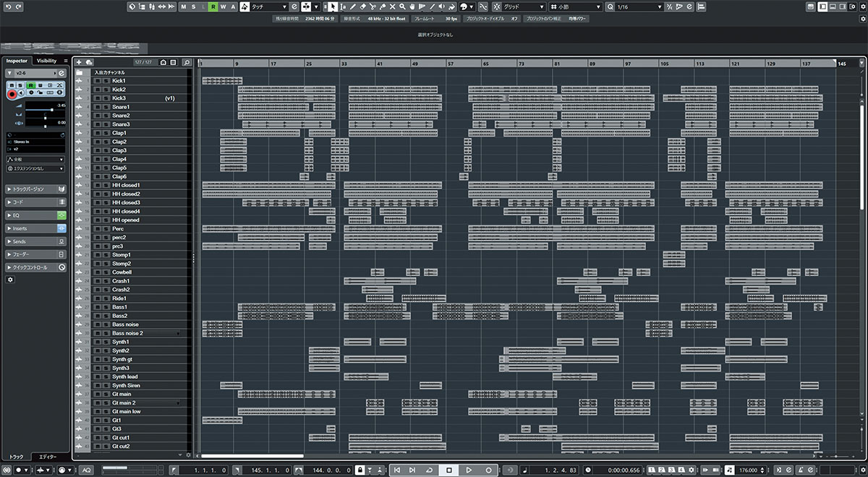Screen dimensions: 868x477
Task: Select the Draw pencil tool
Action: pos(353,7)
